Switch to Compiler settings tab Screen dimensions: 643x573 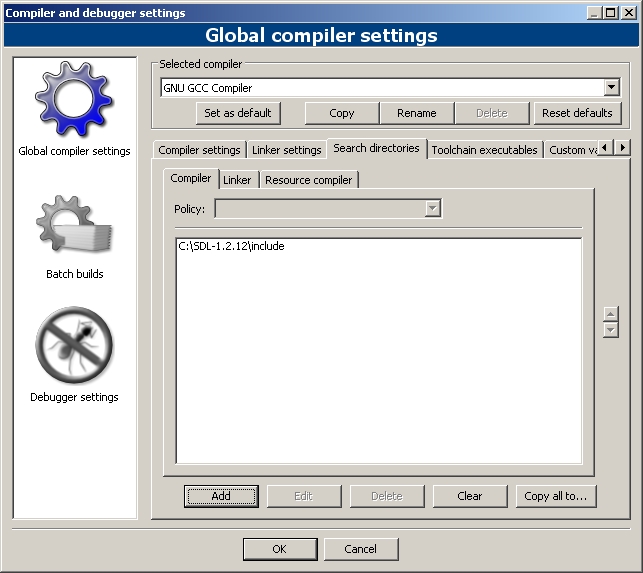point(199,150)
